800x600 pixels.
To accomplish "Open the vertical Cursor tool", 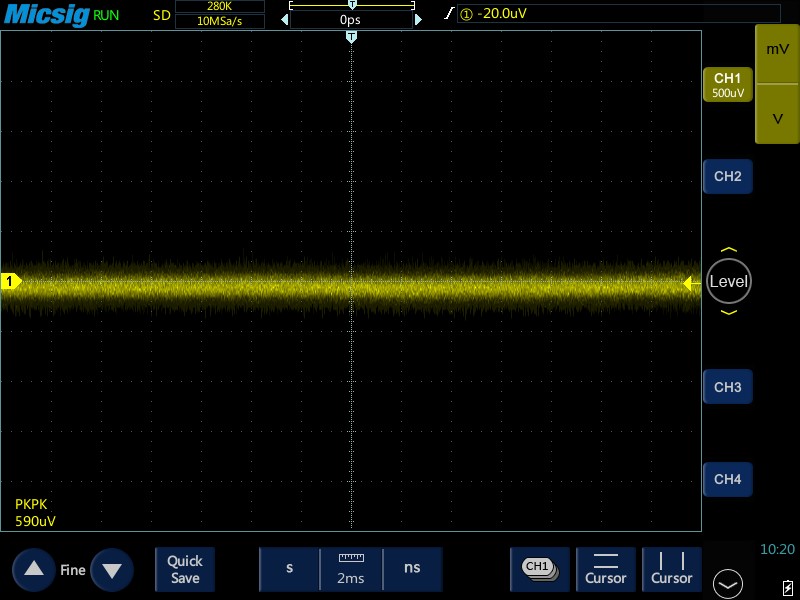I will coord(671,569).
